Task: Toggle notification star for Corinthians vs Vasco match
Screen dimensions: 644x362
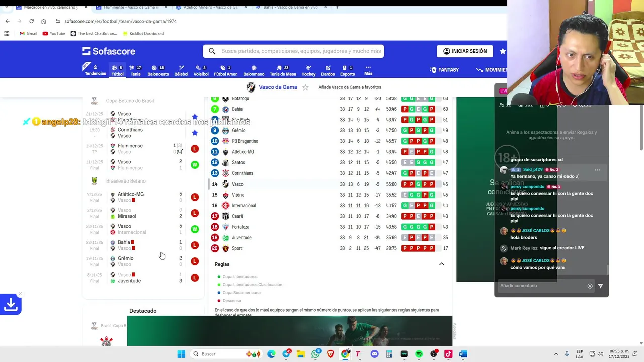Action: click(x=195, y=133)
